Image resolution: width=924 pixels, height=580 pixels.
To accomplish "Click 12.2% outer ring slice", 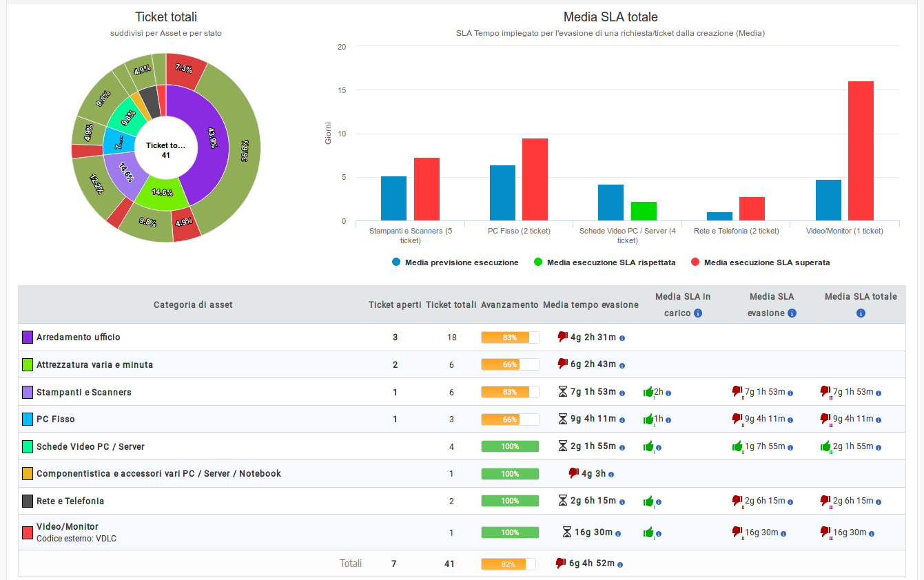I will tap(96, 183).
